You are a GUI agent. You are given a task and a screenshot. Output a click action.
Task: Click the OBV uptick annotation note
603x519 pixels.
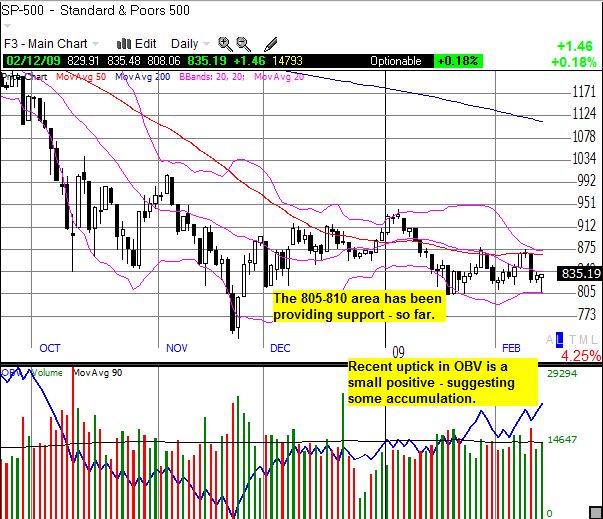442,382
